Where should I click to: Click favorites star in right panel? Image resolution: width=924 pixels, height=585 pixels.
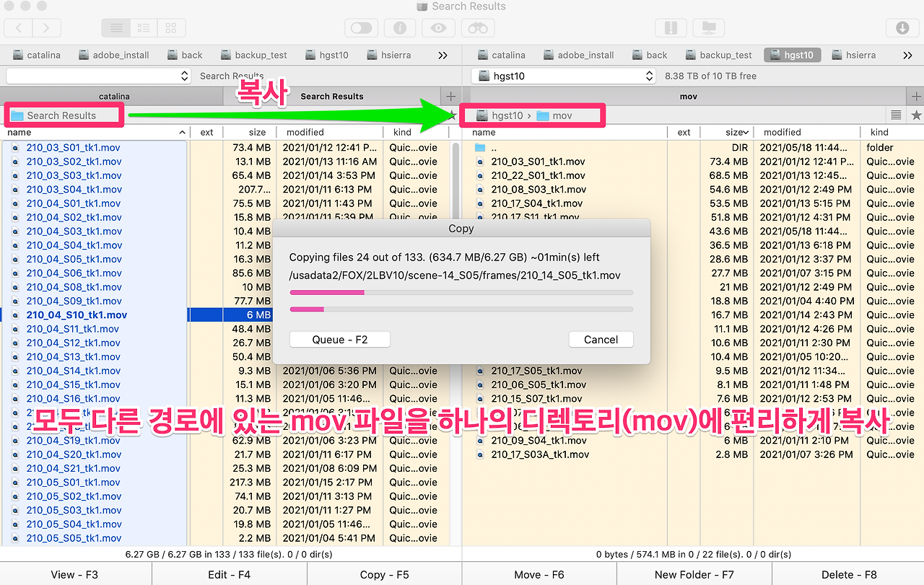[x=916, y=115]
